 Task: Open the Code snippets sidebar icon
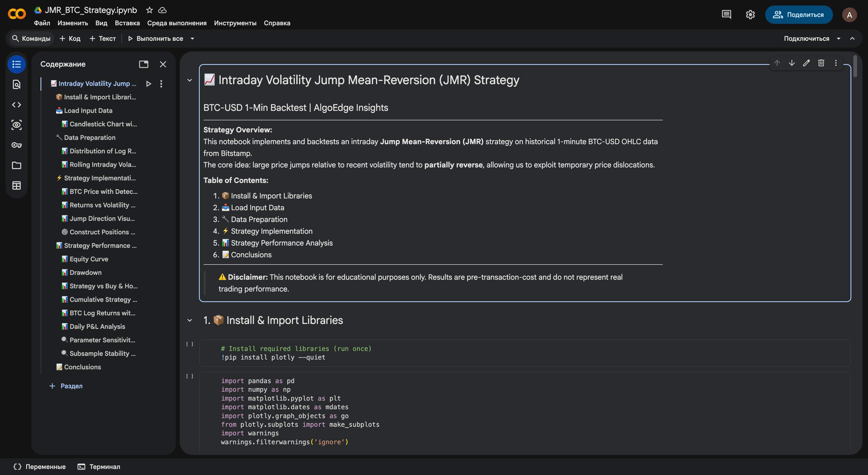[17, 105]
